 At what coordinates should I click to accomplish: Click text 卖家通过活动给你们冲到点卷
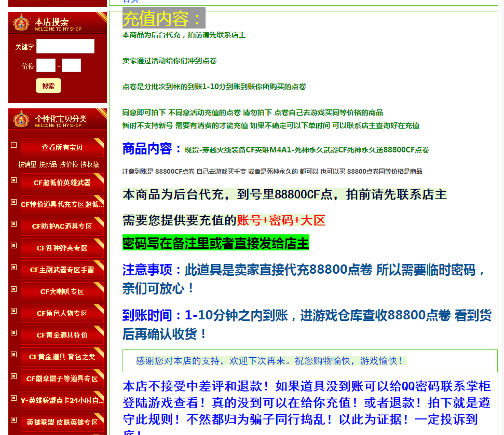[x=169, y=61]
